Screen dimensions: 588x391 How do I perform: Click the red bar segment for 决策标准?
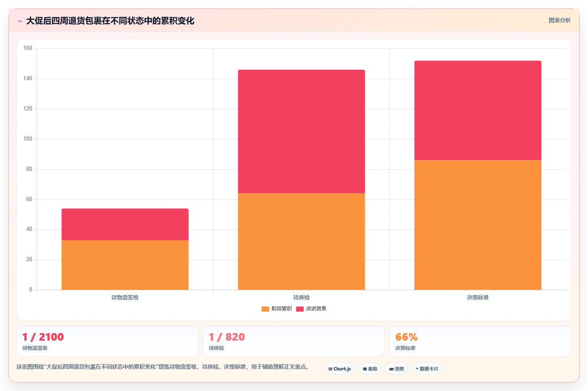click(x=478, y=110)
